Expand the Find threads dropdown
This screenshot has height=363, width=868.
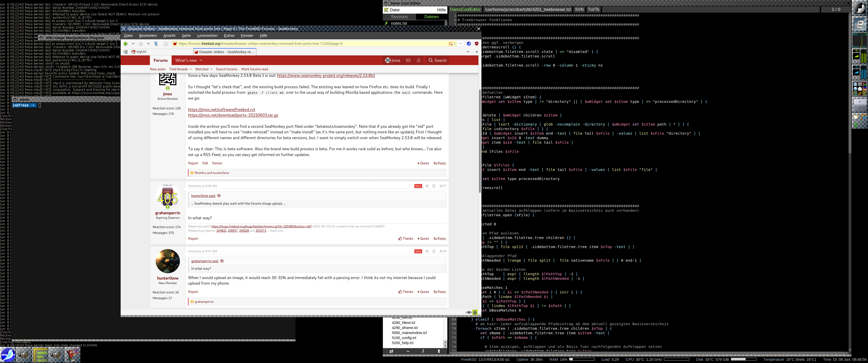(x=191, y=69)
